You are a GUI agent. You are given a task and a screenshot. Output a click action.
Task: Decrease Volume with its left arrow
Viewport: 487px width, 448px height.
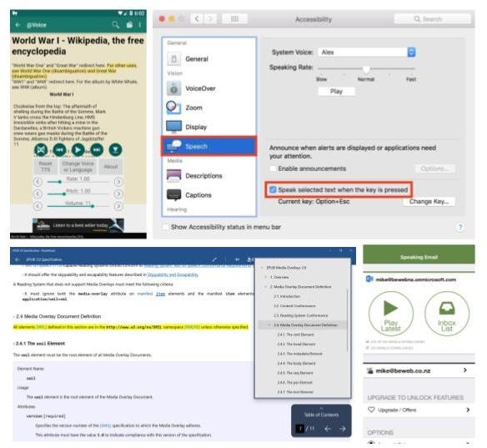point(38,206)
